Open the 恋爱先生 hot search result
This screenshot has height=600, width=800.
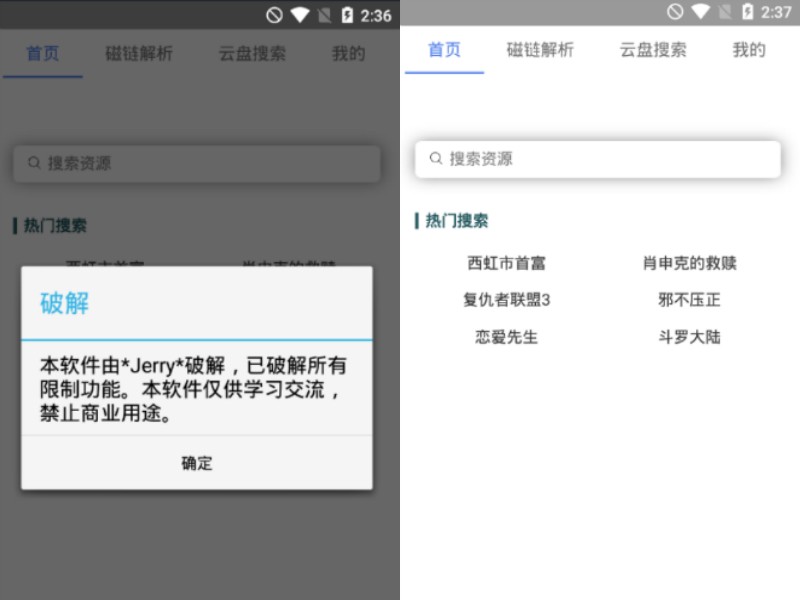tap(506, 337)
